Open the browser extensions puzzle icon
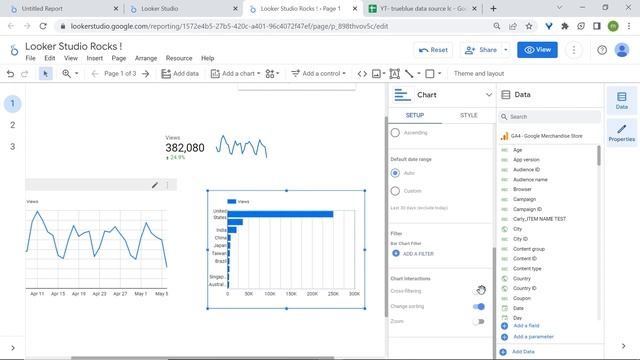 click(x=565, y=26)
